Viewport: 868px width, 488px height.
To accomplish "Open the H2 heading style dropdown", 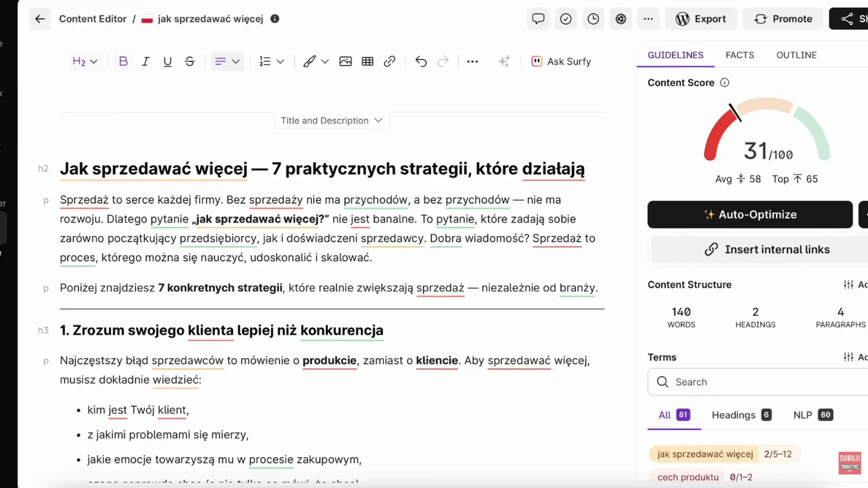I will click(x=85, y=61).
